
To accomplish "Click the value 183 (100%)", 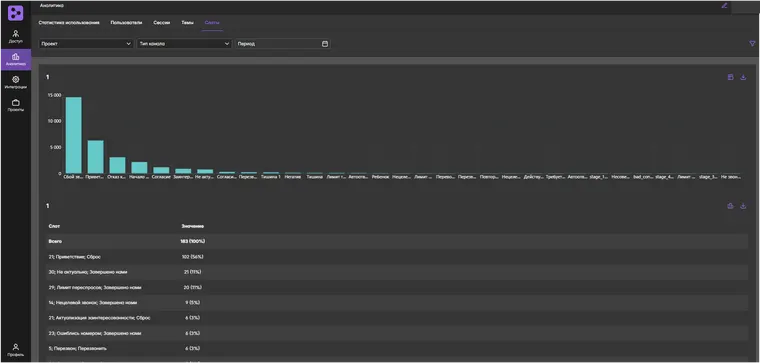I will [193, 241].
